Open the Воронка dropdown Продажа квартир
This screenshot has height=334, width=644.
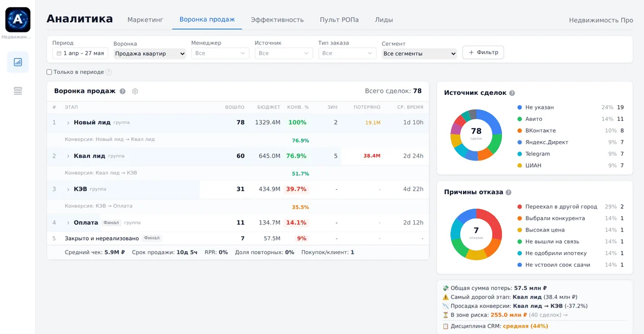150,53
